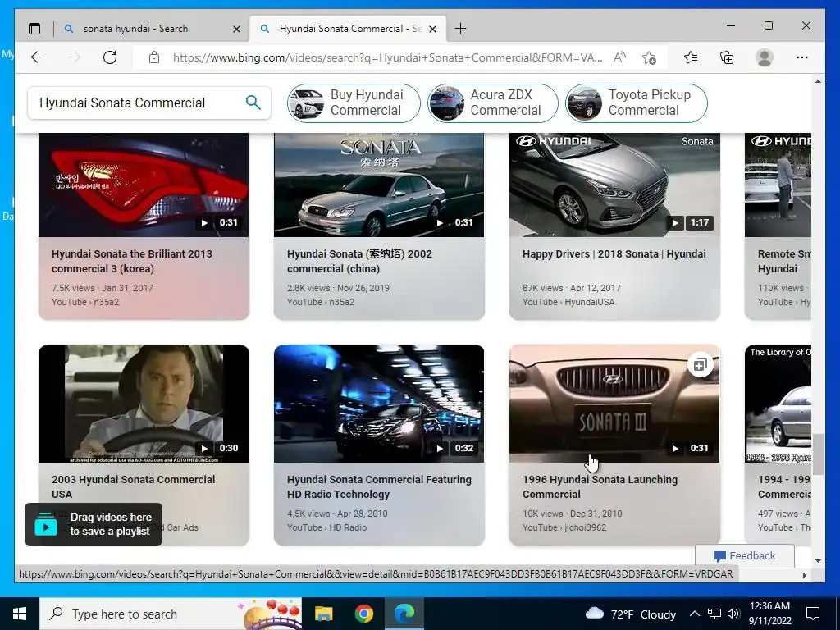Open weather widget showing 72°F Cloudy
This screenshot has width=840, height=630.
click(x=631, y=614)
